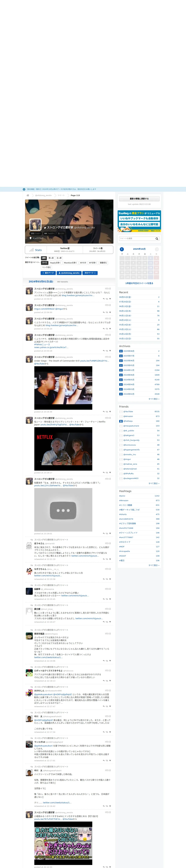Open the profile avatar of なぎさちゃん
This screenshot has height=868, width=186.
pos(29,571)
